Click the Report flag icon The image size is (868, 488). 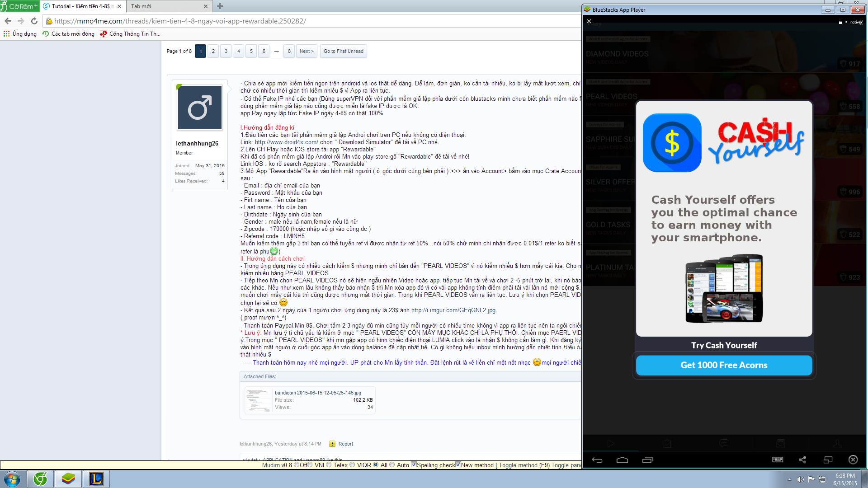[332, 444]
